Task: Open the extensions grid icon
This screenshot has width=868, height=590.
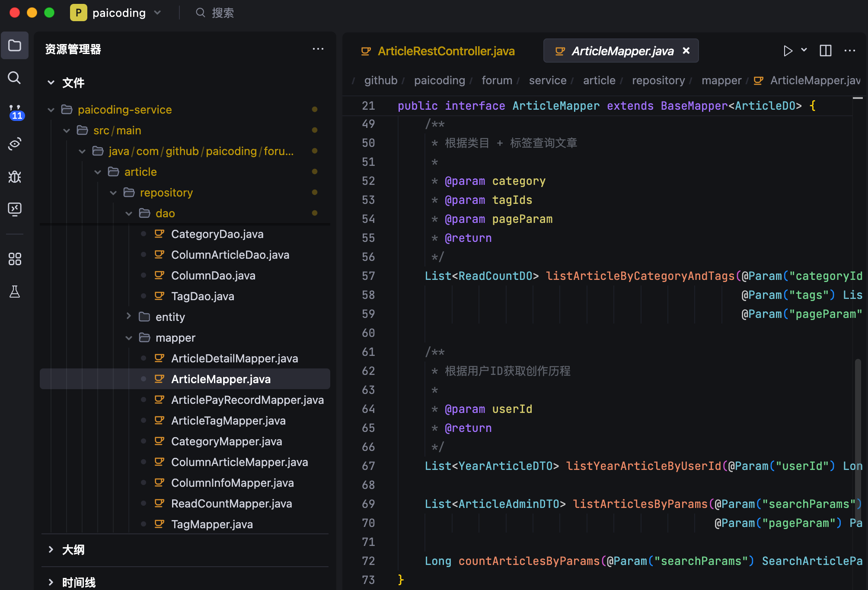Action: 15,259
